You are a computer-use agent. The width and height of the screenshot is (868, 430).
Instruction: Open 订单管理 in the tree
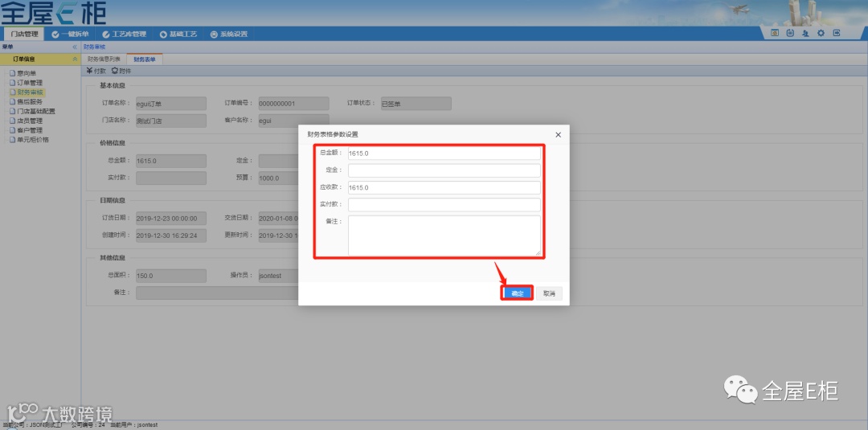[x=30, y=83]
